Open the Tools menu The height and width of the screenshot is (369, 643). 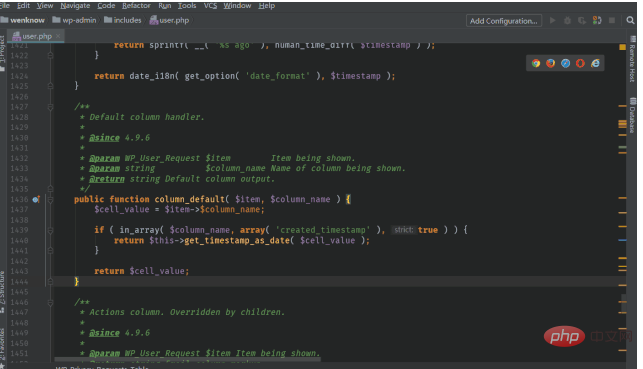[187, 6]
